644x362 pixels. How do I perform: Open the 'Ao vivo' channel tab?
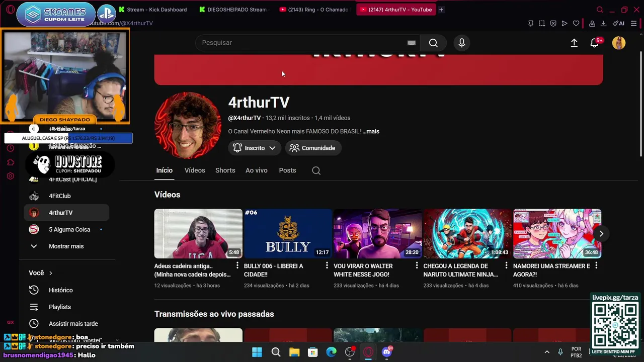click(x=257, y=170)
